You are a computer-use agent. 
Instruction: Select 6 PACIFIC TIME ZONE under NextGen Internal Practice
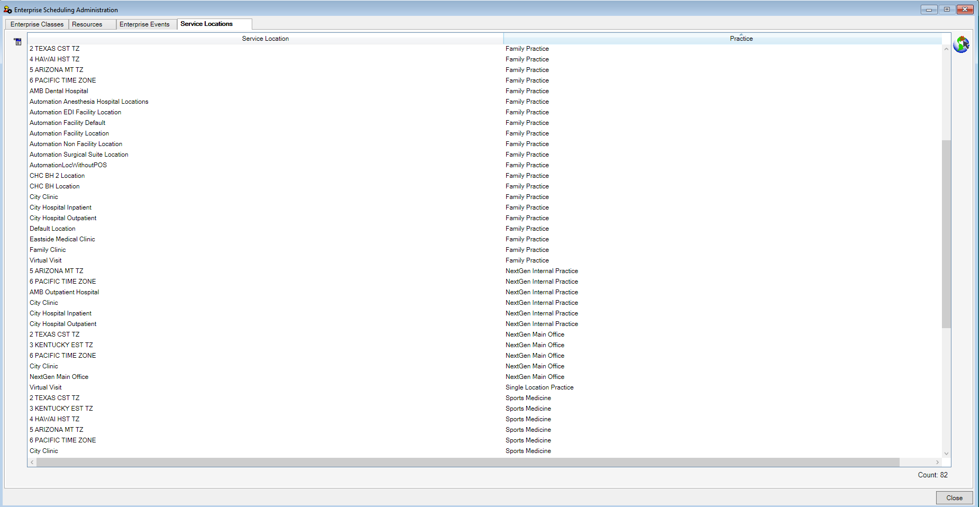point(485,282)
